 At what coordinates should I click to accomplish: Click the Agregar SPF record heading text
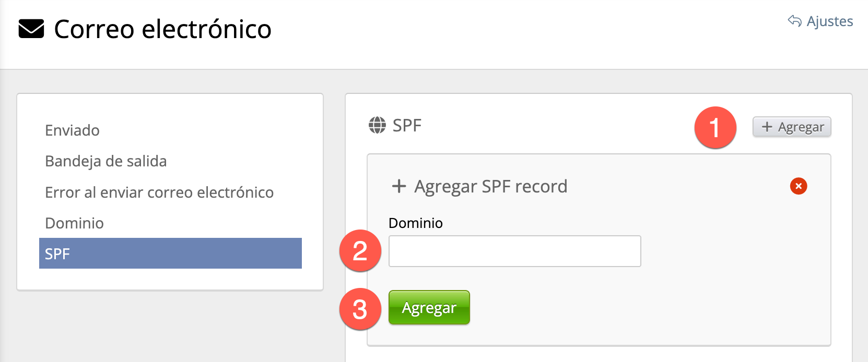pyautogui.click(x=490, y=186)
